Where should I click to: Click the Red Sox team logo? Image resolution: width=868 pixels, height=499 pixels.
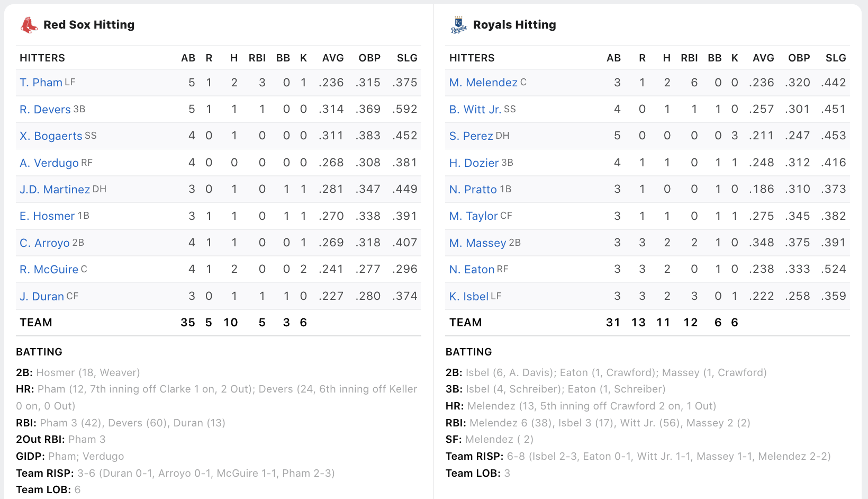[x=29, y=25]
